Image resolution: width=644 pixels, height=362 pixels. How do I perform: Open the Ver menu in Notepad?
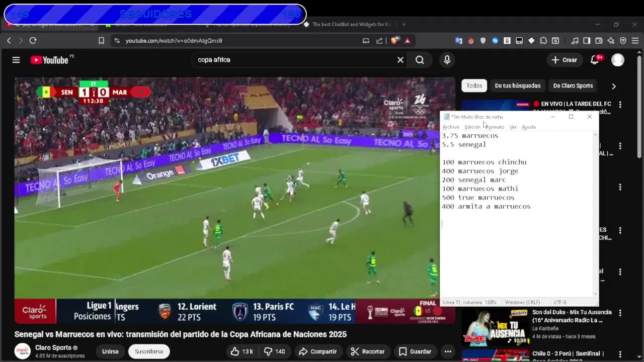coord(513,127)
